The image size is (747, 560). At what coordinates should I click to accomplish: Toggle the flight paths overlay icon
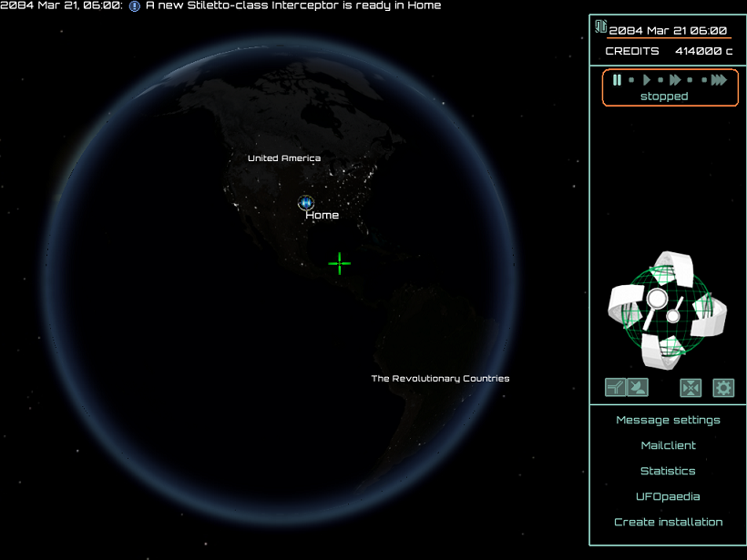[x=615, y=388]
